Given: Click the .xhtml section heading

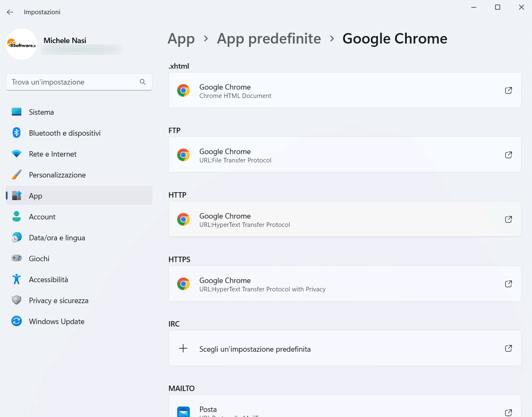Looking at the screenshot, I should pyautogui.click(x=179, y=66).
